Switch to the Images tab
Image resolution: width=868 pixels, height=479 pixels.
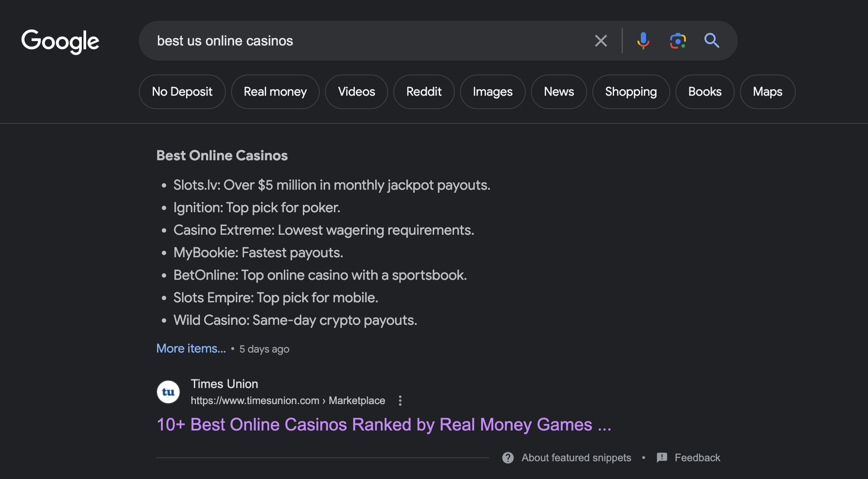pyautogui.click(x=492, y=91)
